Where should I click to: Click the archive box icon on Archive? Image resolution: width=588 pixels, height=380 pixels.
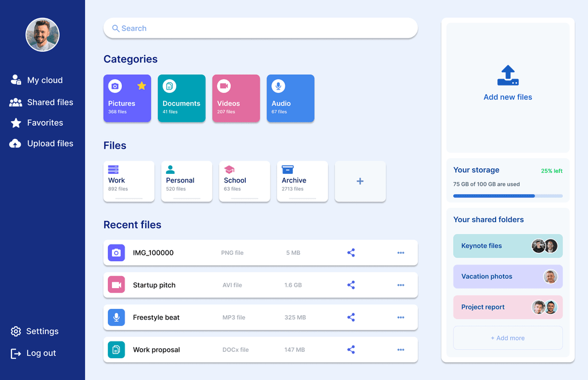[288, 169]
